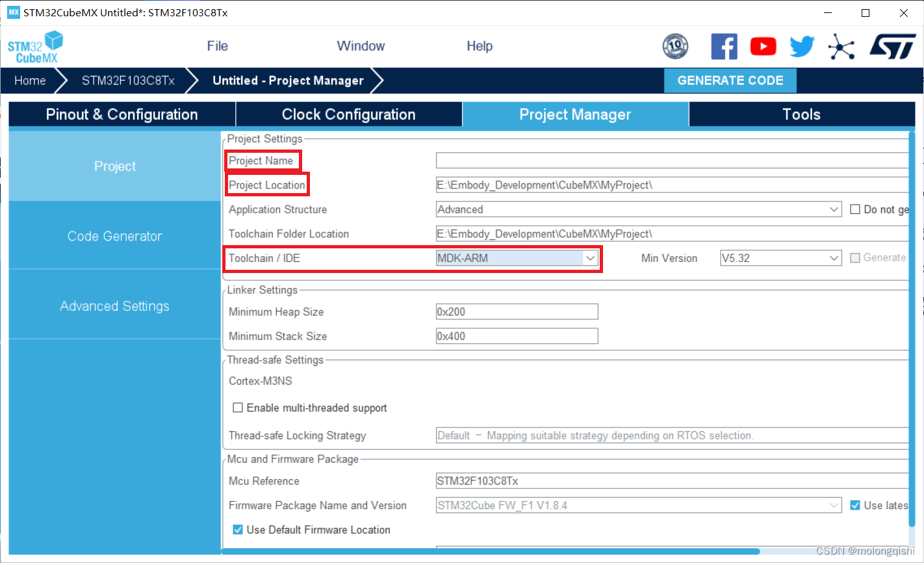Click STM32F103C8Tx breadcrumb
This screenshot has width=924, height=563.
click(129, 81)
